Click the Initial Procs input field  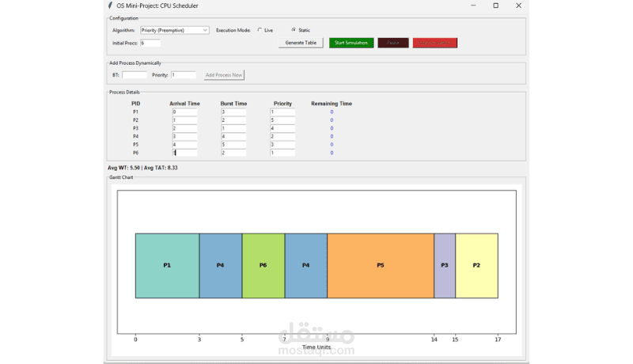[150, 43]
